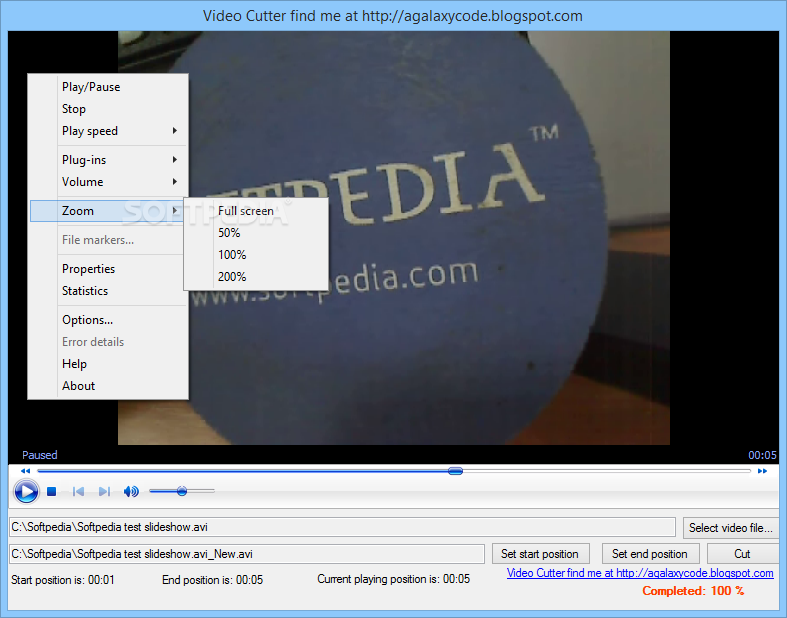787x618 pixels.
Task: Click the output file path field ending _New.avi
Action: 247,554
